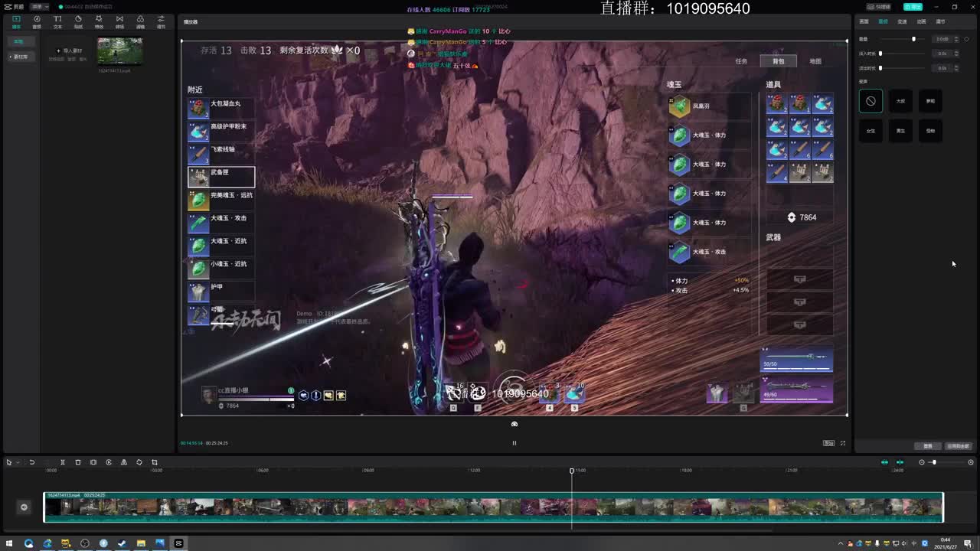This screenshot has width=980, height=551.
Task: Click the Apply to All (应用到全部) button
Action: click(x=958, y=446)
